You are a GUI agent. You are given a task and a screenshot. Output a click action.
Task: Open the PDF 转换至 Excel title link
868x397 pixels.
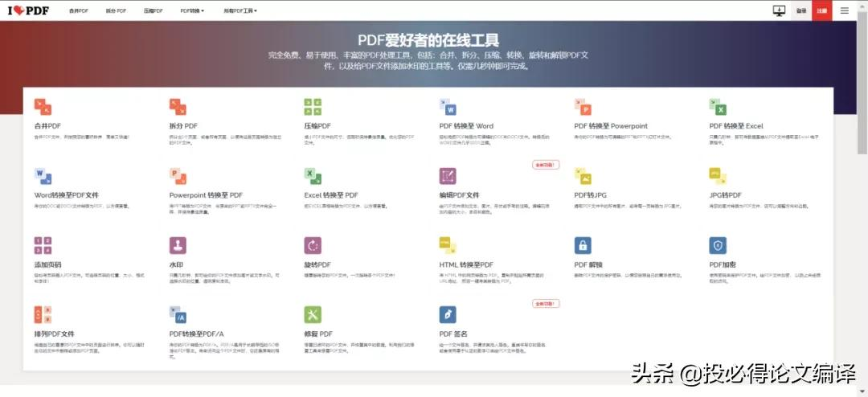pyautogui.click(x=736, y=125)
